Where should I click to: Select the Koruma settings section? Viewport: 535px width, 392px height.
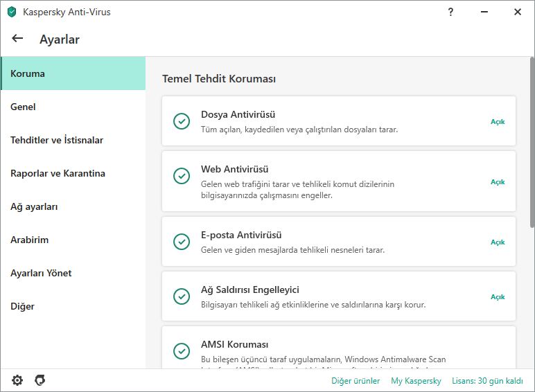[73, 73]
